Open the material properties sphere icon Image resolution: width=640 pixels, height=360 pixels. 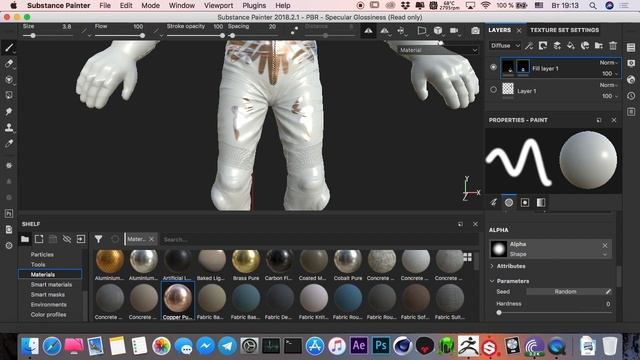click(509, 202)
